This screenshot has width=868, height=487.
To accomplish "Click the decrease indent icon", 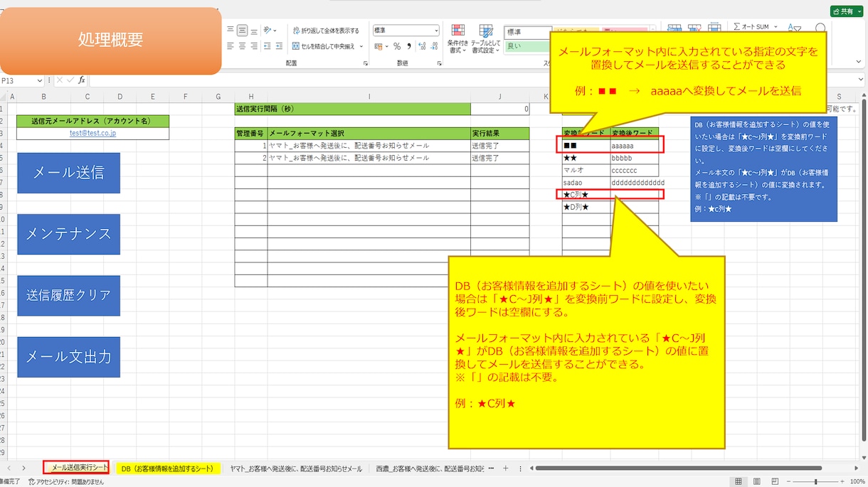I will 268,46.
